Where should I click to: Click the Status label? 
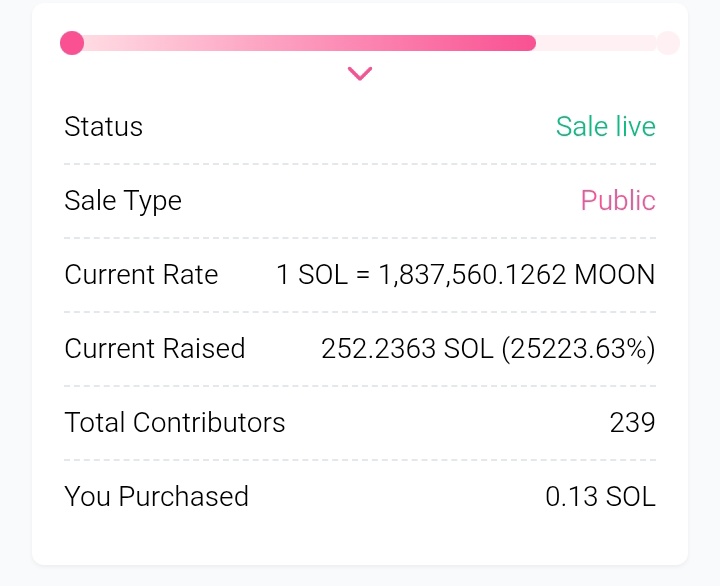(103, 127)
